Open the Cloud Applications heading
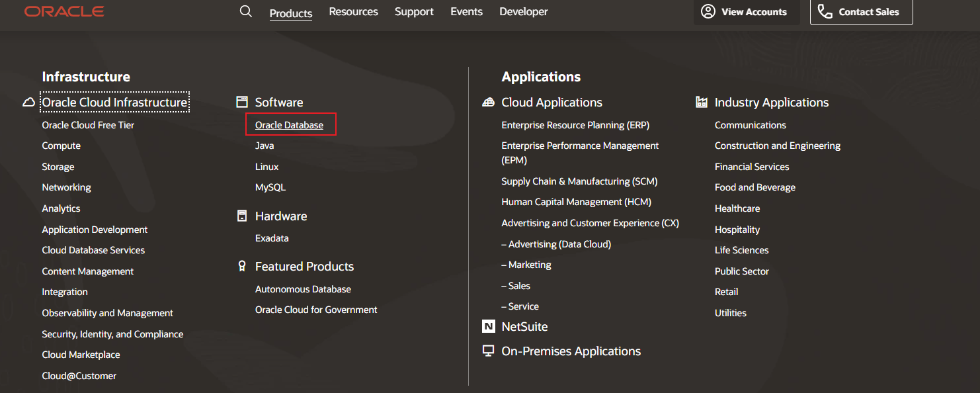Screen dimensions: 980x393 [552, 103]
